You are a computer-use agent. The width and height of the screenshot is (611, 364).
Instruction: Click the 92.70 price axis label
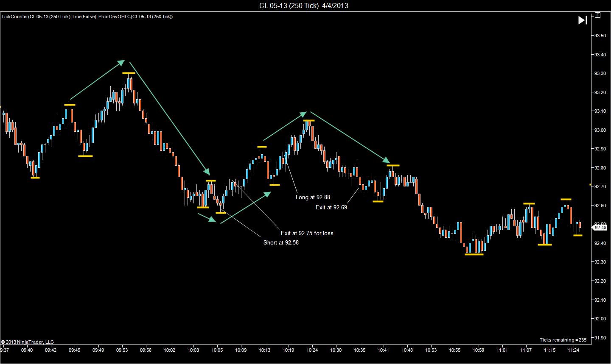600,186
